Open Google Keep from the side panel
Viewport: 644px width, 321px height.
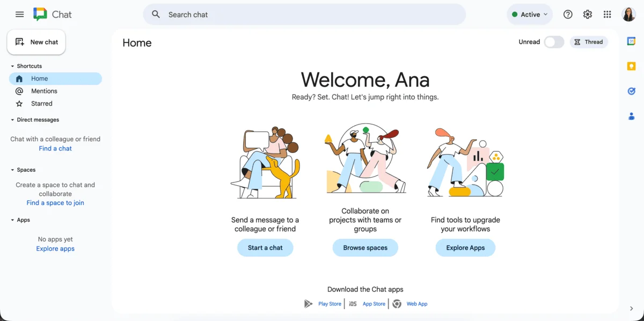point(631,65)
